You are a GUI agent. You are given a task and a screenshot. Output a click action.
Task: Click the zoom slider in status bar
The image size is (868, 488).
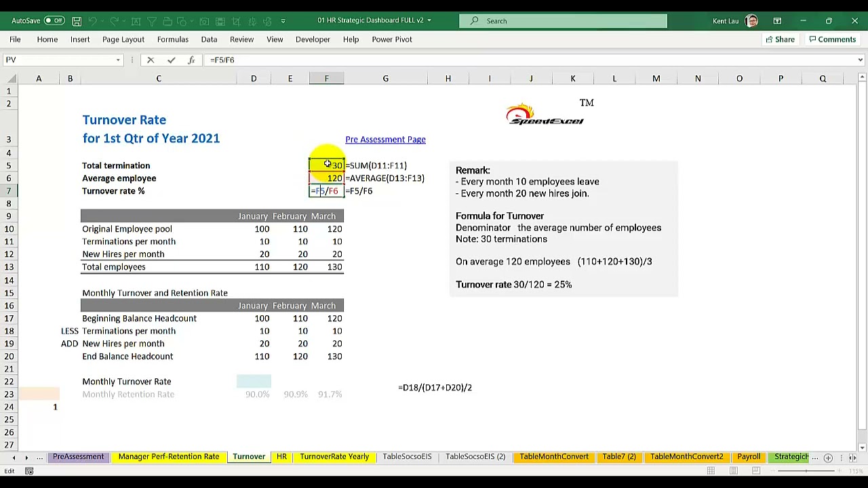(807, 471)
